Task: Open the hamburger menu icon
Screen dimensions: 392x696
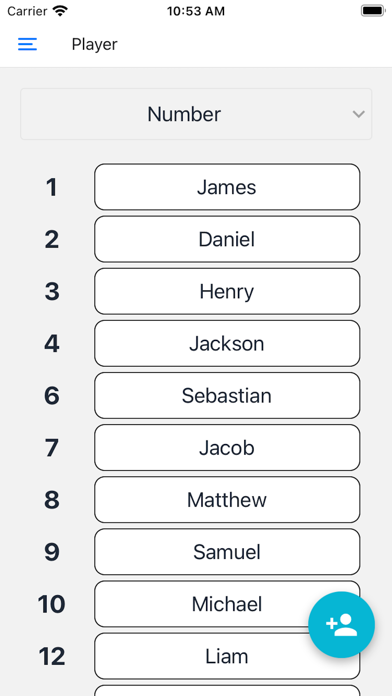Action: pyautogui.click(x=27, y=44)
